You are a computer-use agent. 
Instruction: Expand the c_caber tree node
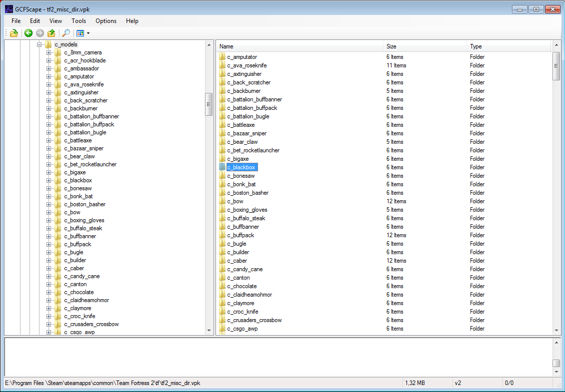(x=48, y=268)
